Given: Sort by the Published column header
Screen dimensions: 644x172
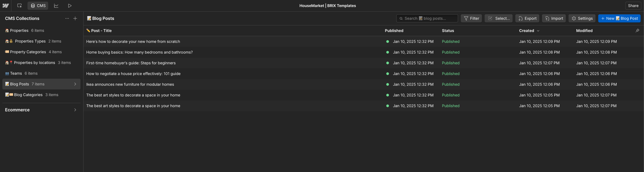Looking at the screenshot, I should point(394,31).
